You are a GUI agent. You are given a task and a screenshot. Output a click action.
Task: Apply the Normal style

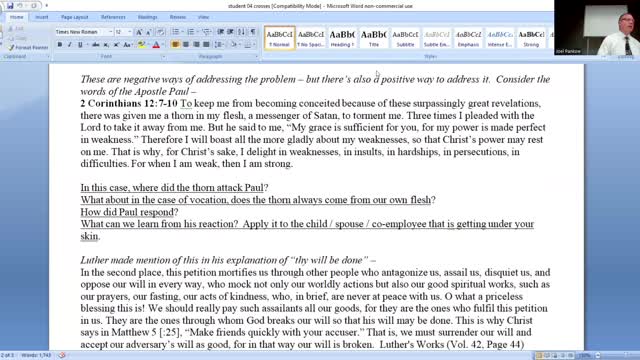click(280, 38)
